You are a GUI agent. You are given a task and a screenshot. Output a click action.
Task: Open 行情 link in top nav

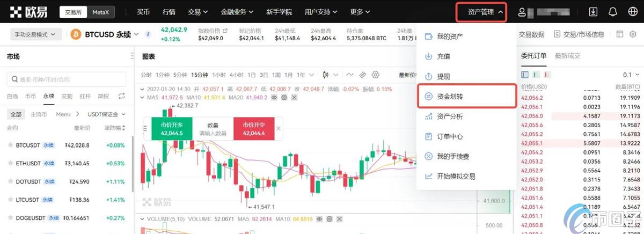click(x=169, y=12)
